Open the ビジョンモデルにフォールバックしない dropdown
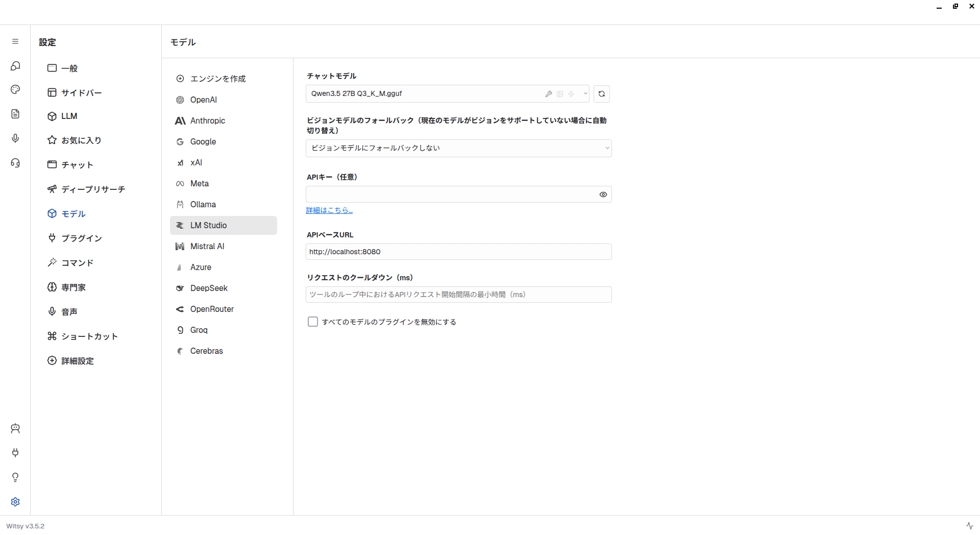The image size is (980, 535). (x=458, y=148)
